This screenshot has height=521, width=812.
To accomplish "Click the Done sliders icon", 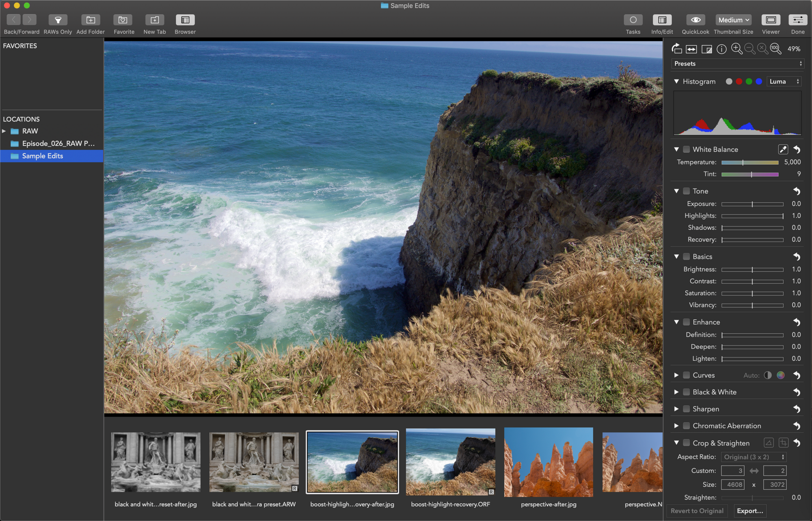I will (x=798, y=20).
